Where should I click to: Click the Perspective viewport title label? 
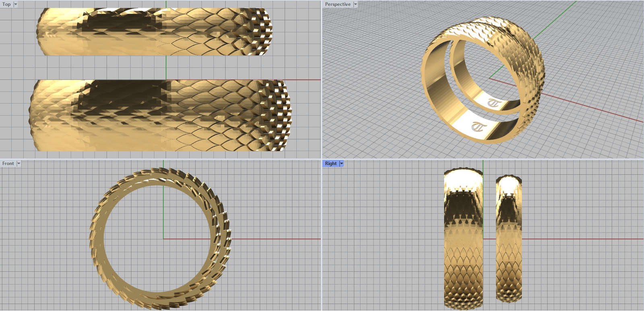[337, 4]
